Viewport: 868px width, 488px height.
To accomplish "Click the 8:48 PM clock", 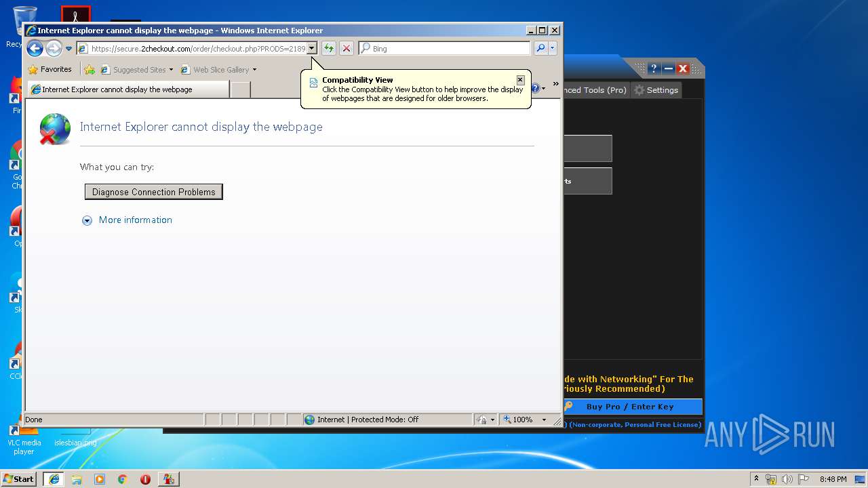I will [833, 479].
